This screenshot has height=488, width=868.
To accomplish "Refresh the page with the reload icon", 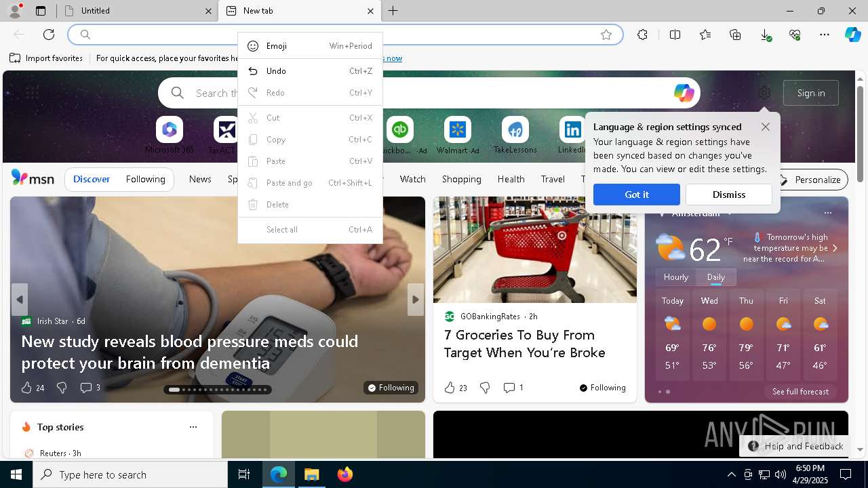I will (49, 35).
